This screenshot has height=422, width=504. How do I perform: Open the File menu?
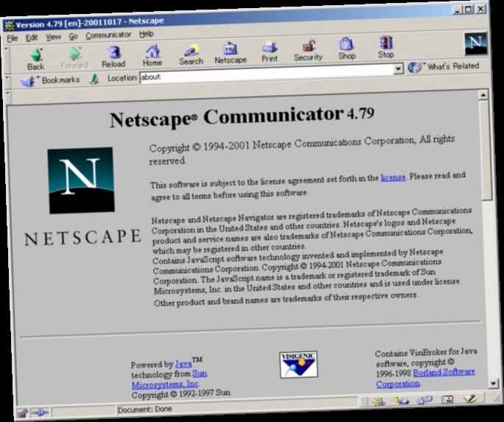click(13, 38)
